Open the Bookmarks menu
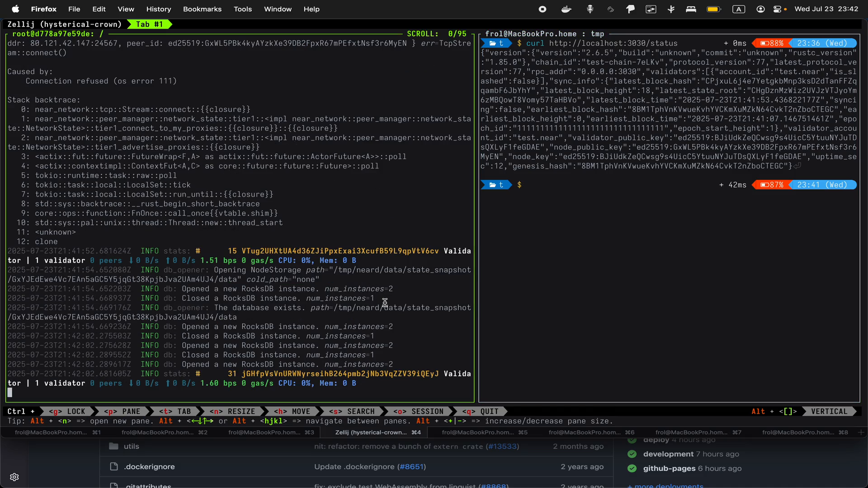Viewport: 868px width, 488px height. coord(202,9)
